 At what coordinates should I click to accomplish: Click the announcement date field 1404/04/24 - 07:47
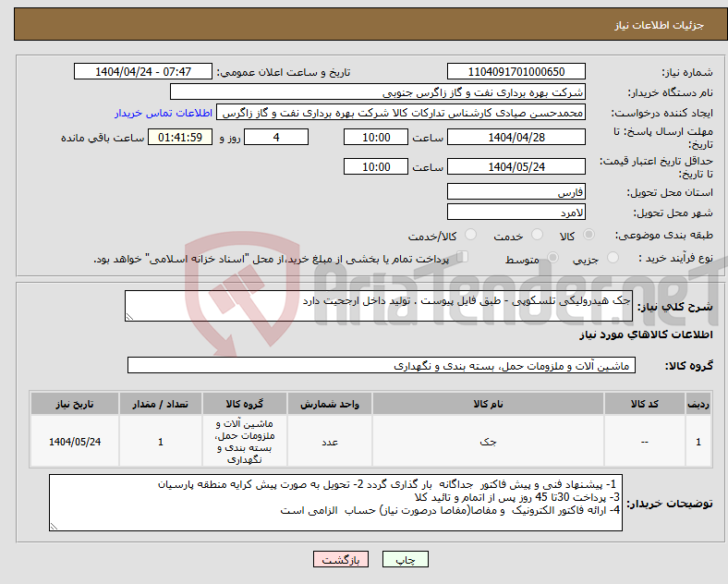tap(143, 72)
